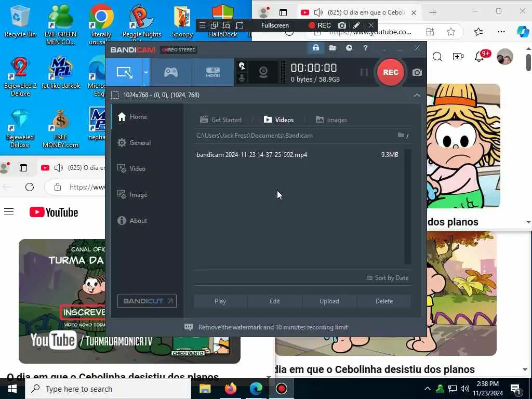Switch to Images tab

pyautogui.click(x=331, y=120)
